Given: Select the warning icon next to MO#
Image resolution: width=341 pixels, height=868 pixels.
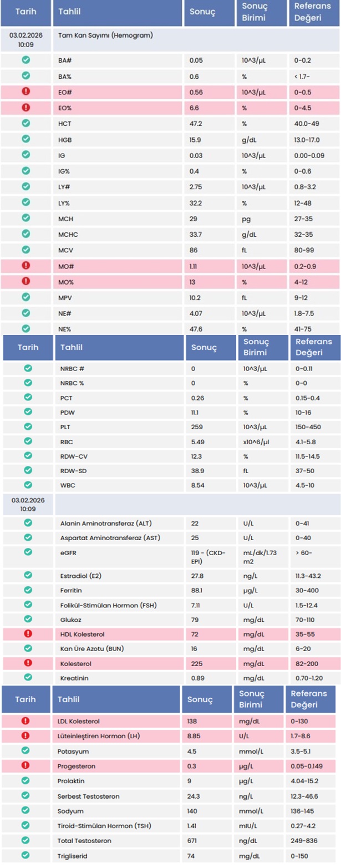Looking at the screenshot, I should click(x=26, y=265).
